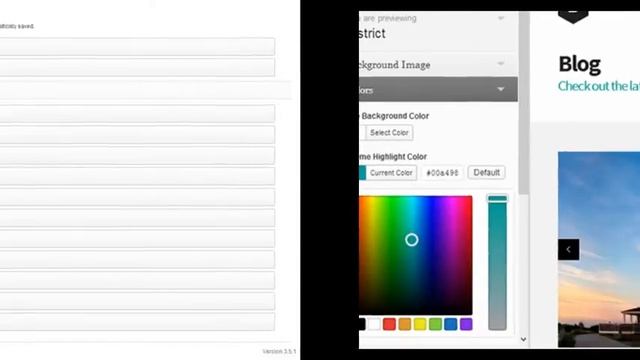
Task: Pick the red palette swatch
Action: (389, 324)
